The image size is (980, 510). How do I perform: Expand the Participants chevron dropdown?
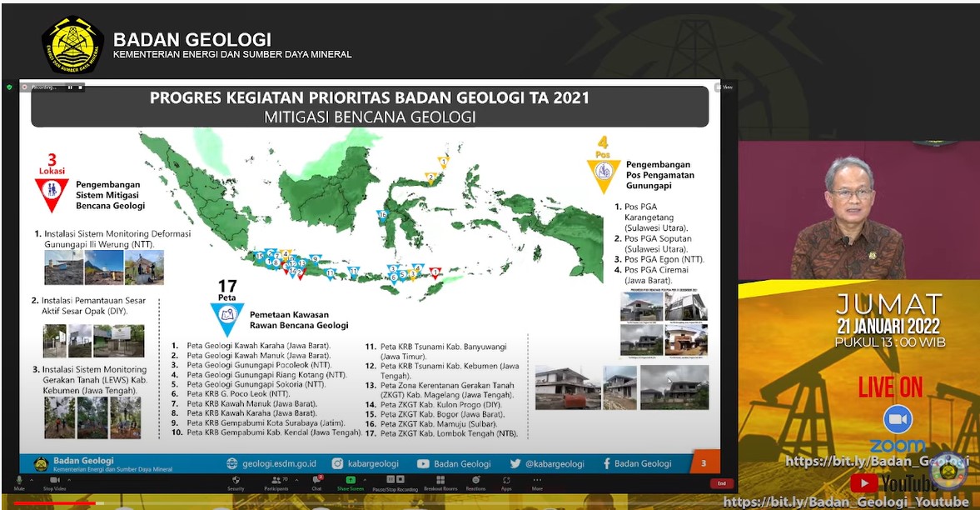pos(296,481)
